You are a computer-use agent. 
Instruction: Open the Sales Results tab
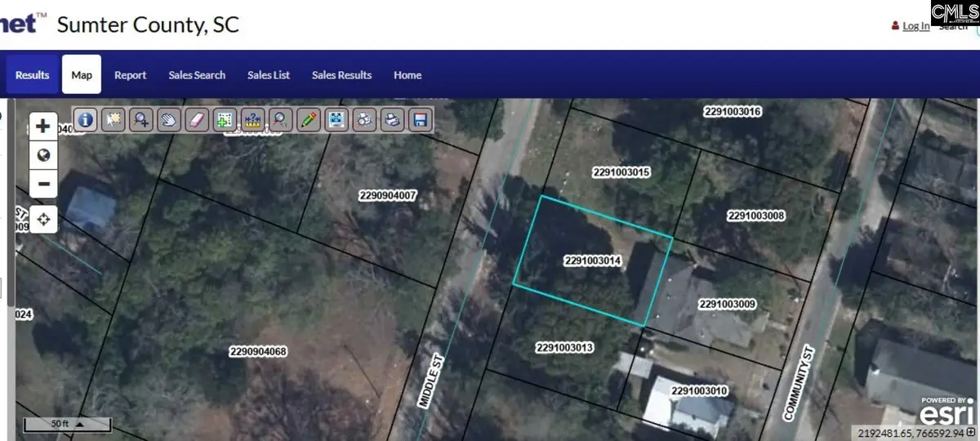[341, 75]
